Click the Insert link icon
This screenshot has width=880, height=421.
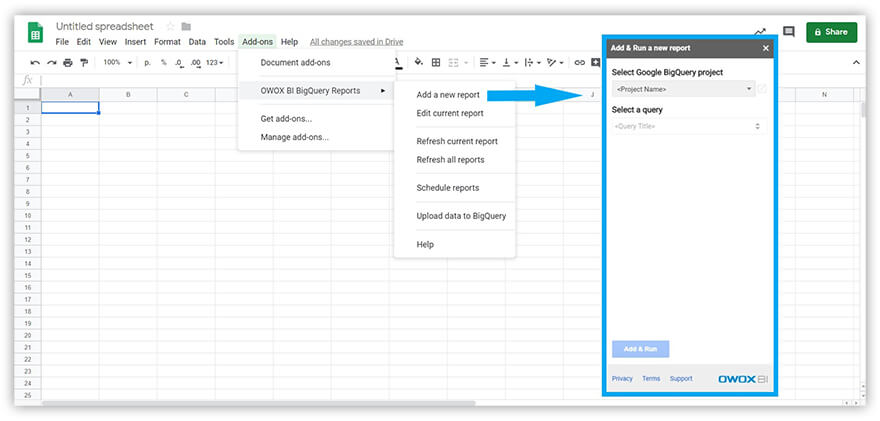point(579,63)
